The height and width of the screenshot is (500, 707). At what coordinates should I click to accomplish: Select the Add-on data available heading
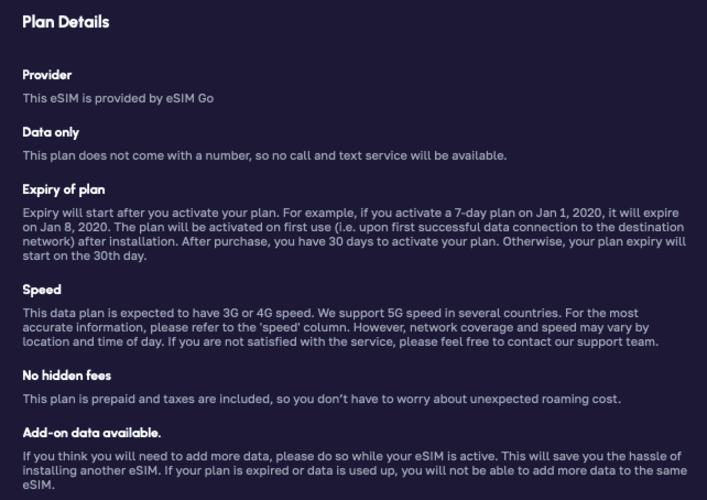pos(92,433)
